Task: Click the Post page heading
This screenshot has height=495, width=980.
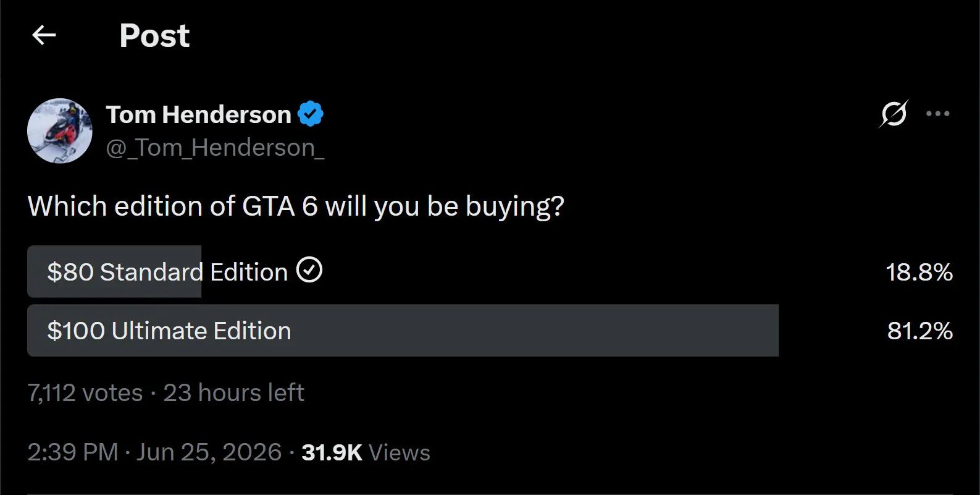Action: point(154,36)
